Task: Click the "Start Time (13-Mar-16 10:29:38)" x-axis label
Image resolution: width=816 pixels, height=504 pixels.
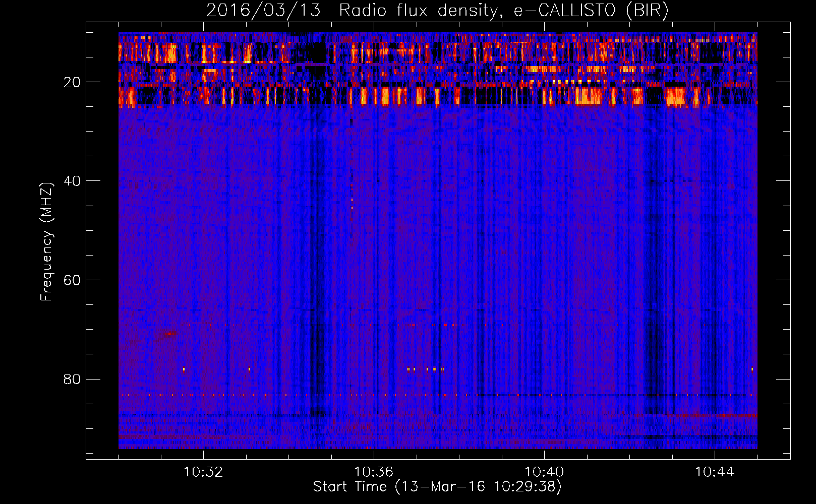Action: [x=437, y=487]
